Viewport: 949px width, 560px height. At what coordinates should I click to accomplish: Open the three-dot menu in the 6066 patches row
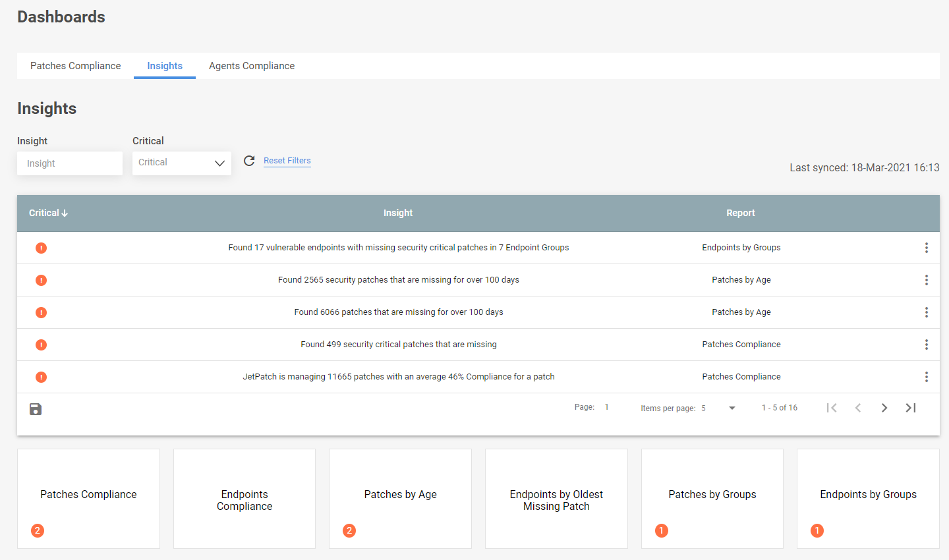coord(926,312)
